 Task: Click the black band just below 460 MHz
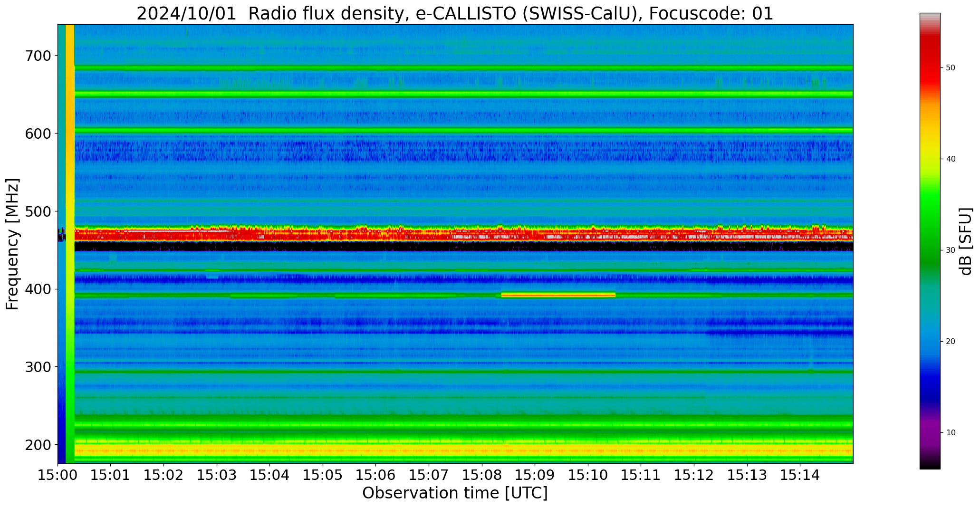point(463,246)
